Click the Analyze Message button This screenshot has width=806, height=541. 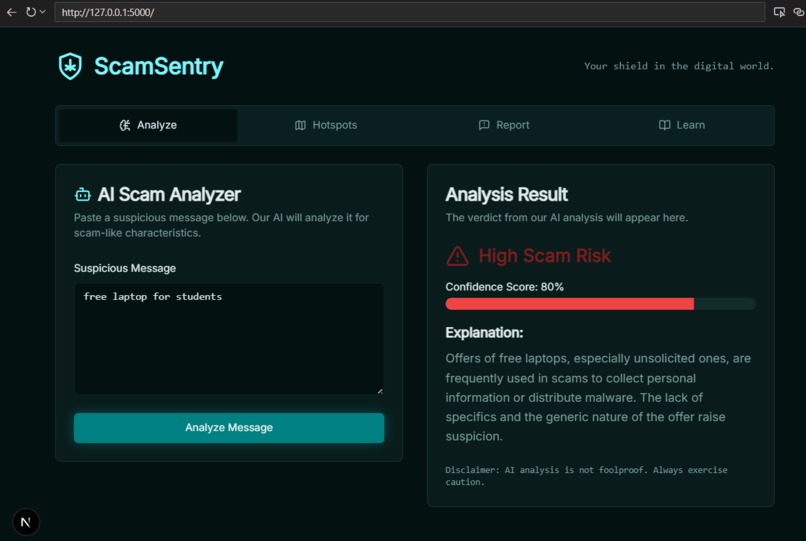tap(229, 428)
